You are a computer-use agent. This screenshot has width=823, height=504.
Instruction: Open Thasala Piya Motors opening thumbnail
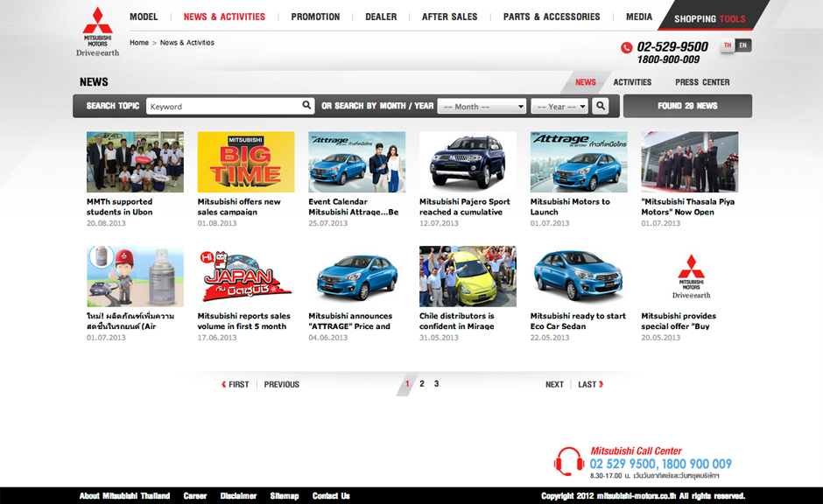[x=690, y=162]
